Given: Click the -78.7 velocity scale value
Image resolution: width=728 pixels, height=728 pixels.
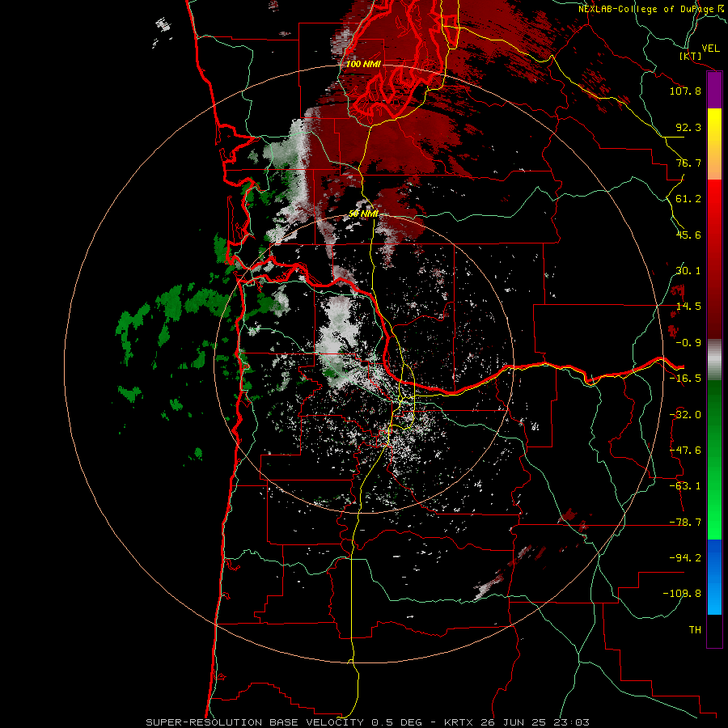Looking at the screenshot, I should pos(685,523).
